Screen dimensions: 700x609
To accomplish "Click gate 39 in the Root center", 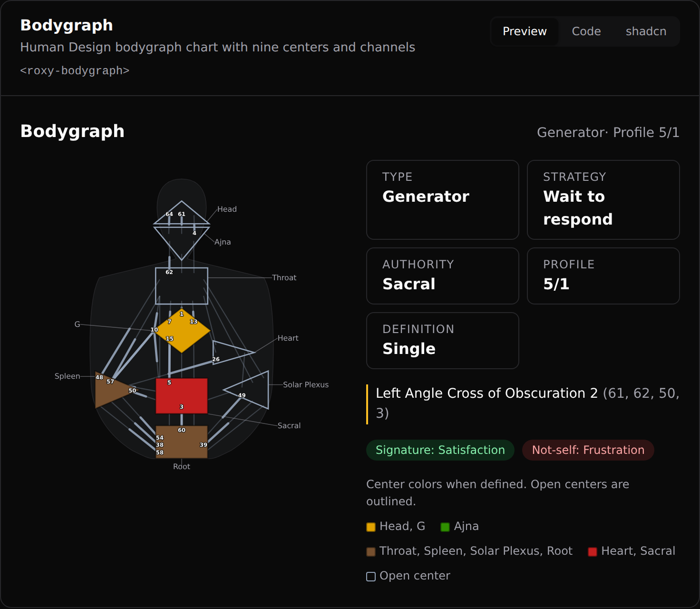I will pos(204,445).
